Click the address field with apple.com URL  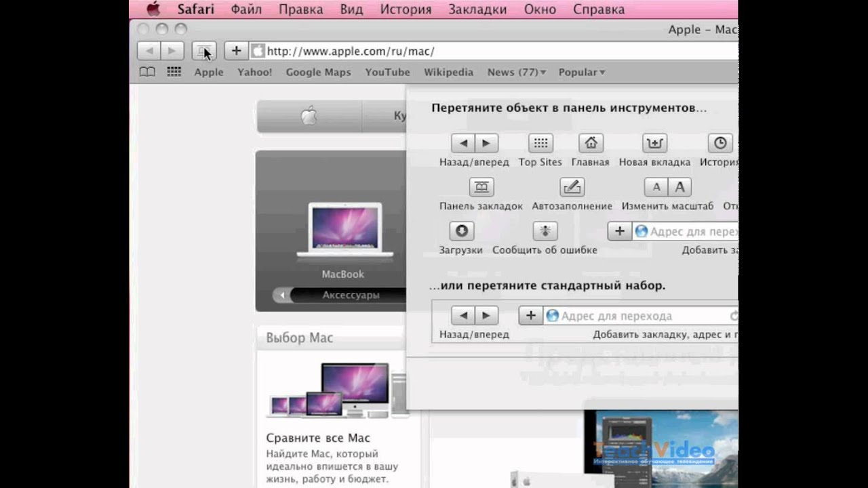tap(494, 51)
